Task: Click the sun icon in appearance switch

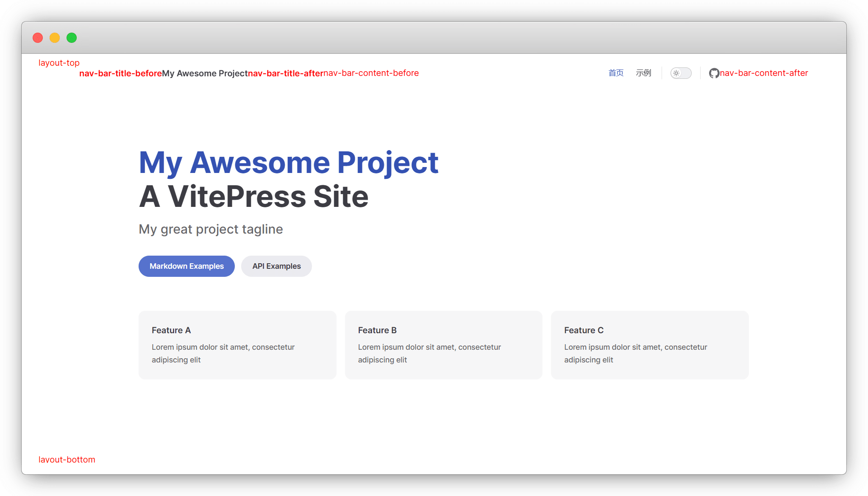Action: click(x=676, y=73)
